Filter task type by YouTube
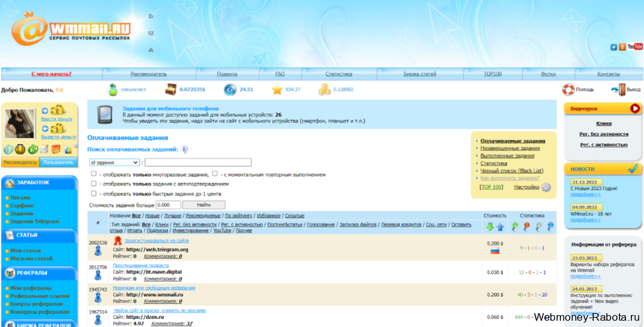644x327 pixels. click(222, 230)
